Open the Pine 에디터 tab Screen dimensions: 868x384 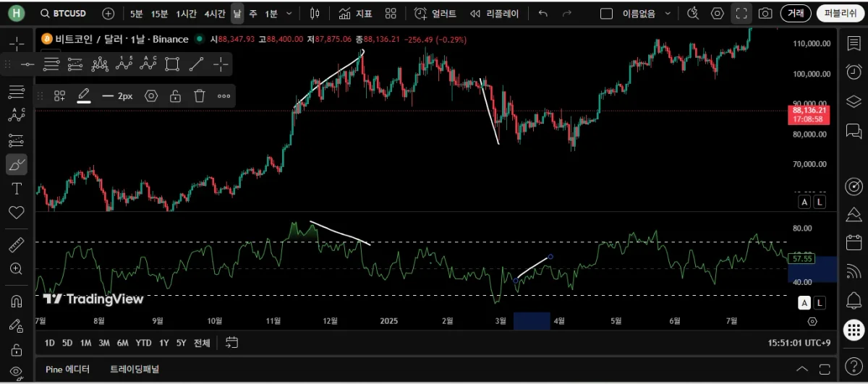[67, 369]
